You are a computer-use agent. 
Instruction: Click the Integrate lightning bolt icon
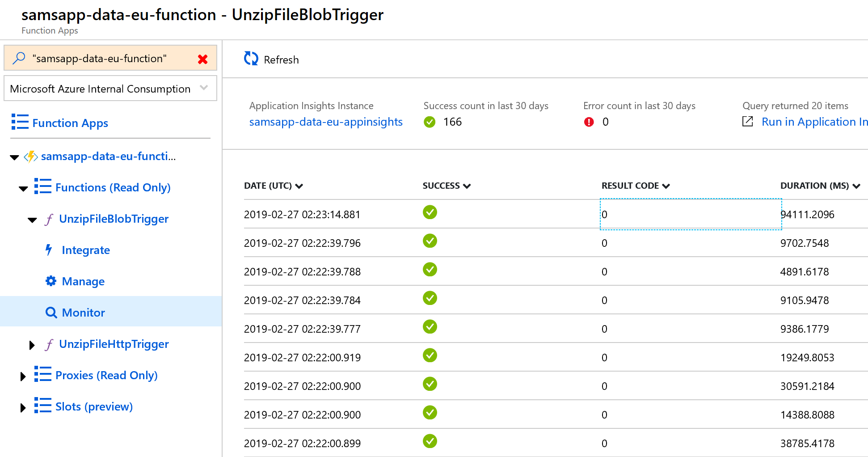49,250
